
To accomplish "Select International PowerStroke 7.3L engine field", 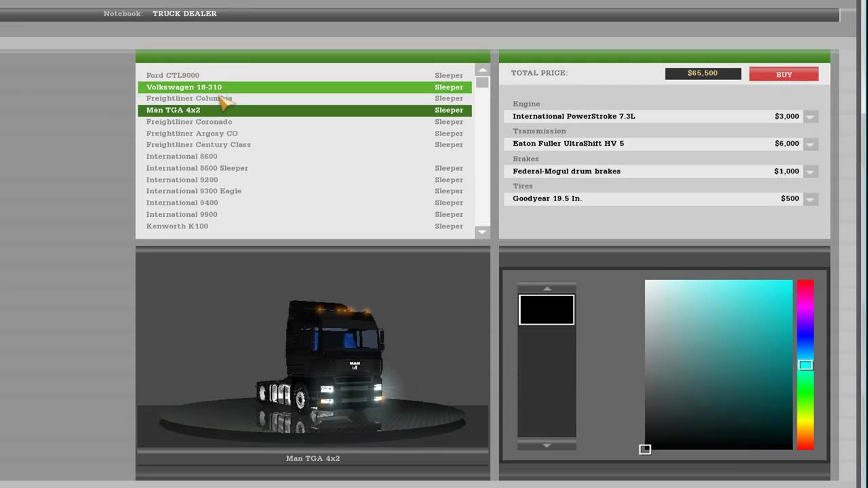I will tap(652, 117).
